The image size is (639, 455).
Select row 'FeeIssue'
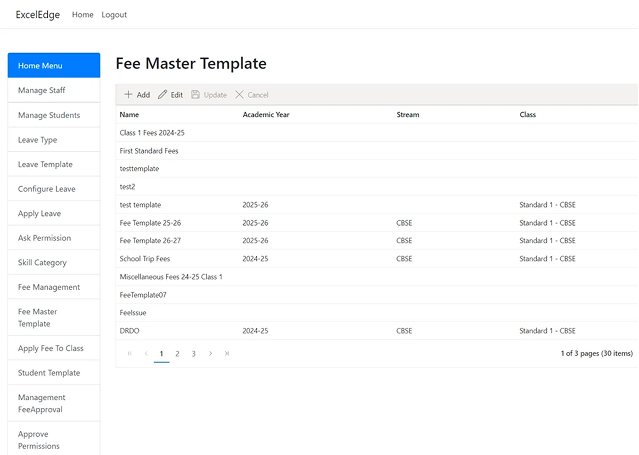pos(377,313)
